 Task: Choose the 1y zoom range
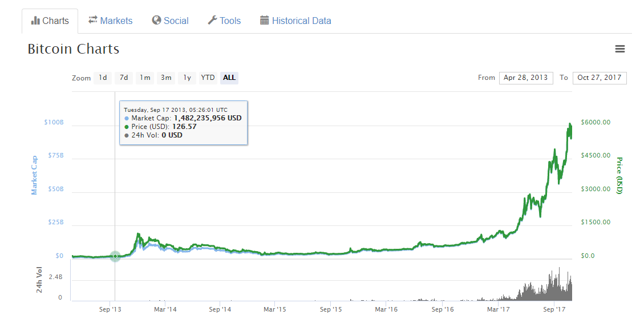187,78
